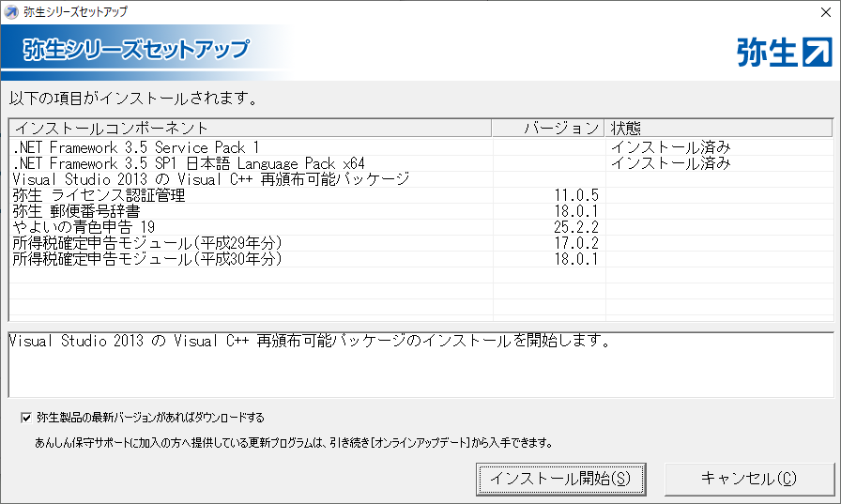Click the インストールコンポーネント column header

coord(251,129)
